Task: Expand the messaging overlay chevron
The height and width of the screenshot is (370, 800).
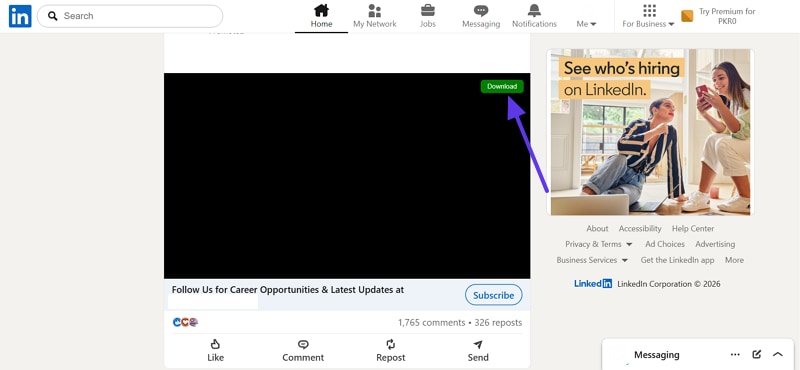Action: (x=778, y=354)
